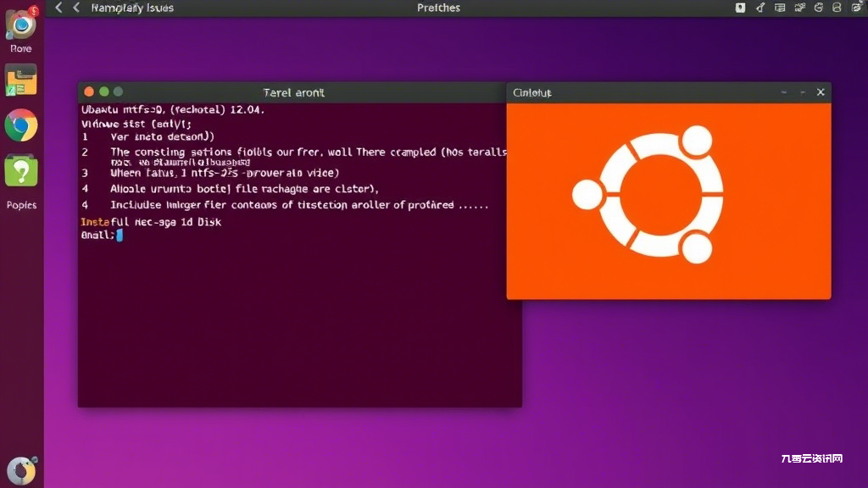Image resolution: width=868 pixels, height=488 pixels.
Task: Click the orange 'Insta' text in terminal
Action: 95,222
